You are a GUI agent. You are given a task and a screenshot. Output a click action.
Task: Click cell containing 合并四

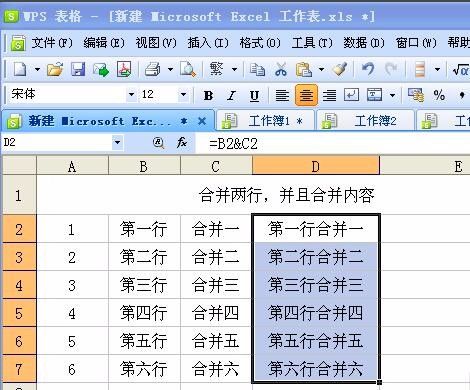click(216, 313)
